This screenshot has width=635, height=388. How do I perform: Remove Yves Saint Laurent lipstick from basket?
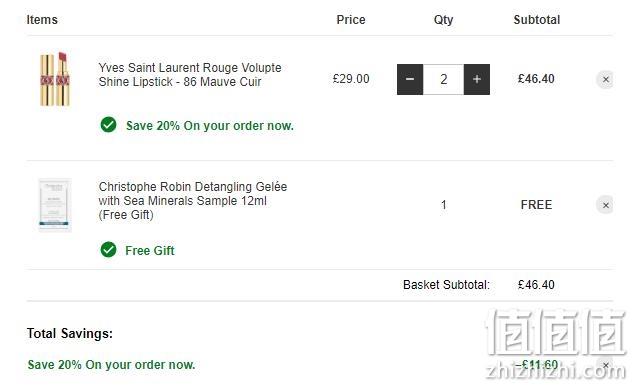pos(605,79)
